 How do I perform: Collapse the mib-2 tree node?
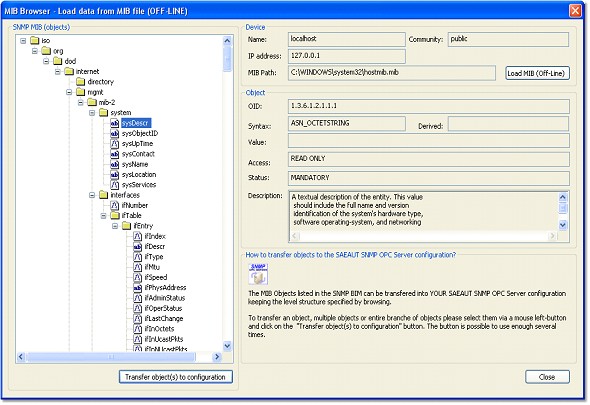[81, 102]
